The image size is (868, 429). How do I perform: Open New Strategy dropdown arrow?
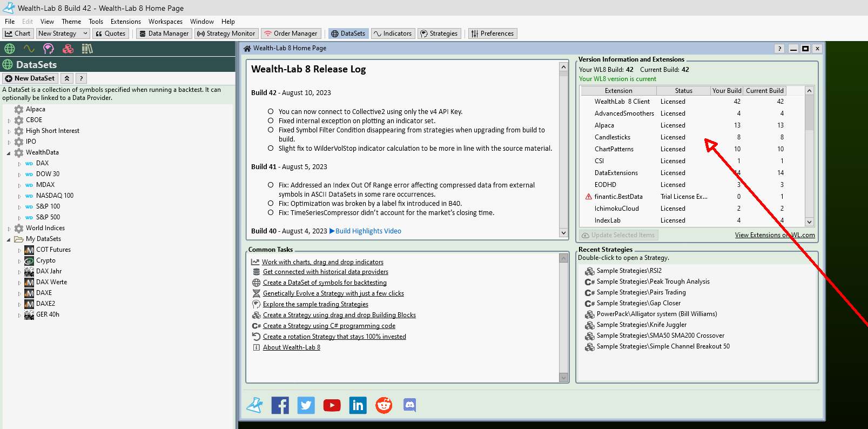pyautogui.click(x=85, y=33)
